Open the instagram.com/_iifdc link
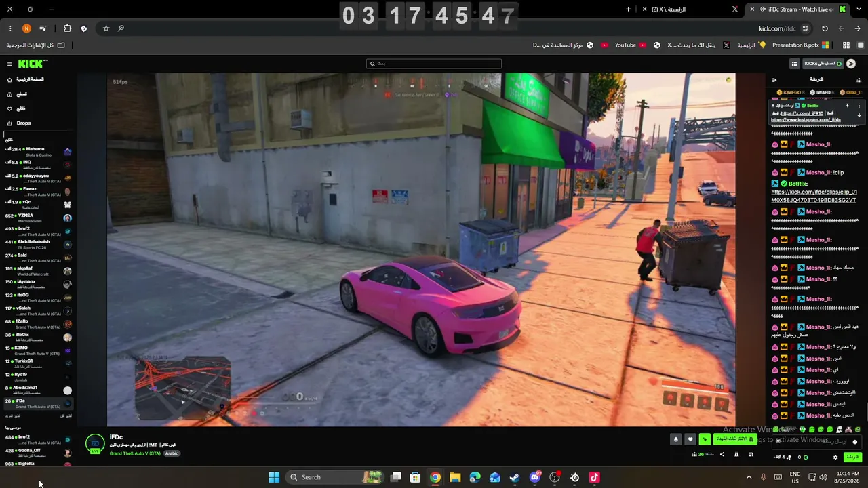 806,120
